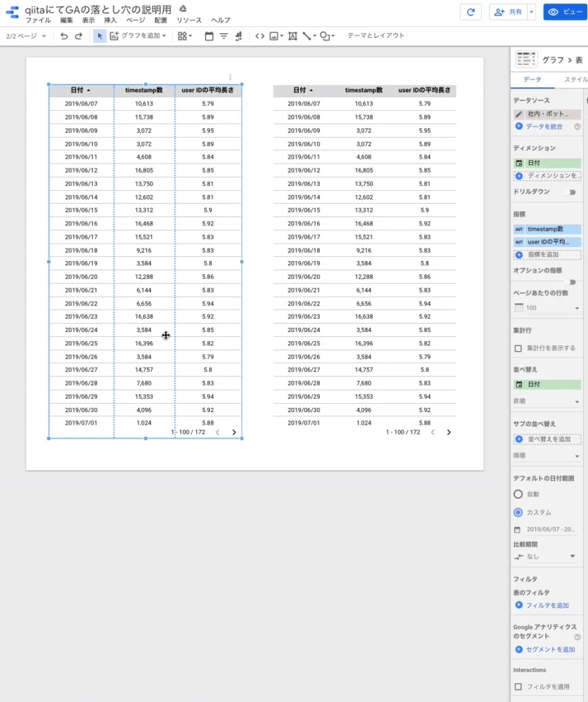Click the redo arrow in toolbar
The image size is (588, 702).
tap(79, 36)
